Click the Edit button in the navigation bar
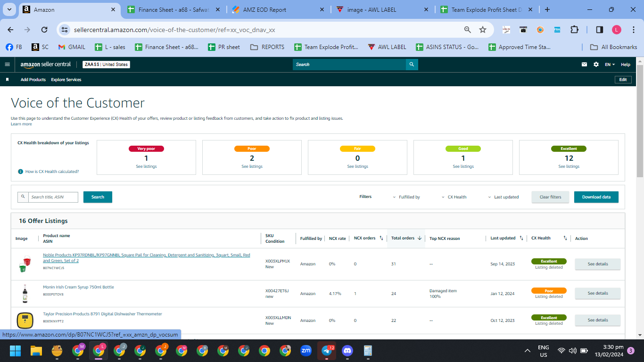This screenshot has width=644, height=362. [x=623, y=80]
